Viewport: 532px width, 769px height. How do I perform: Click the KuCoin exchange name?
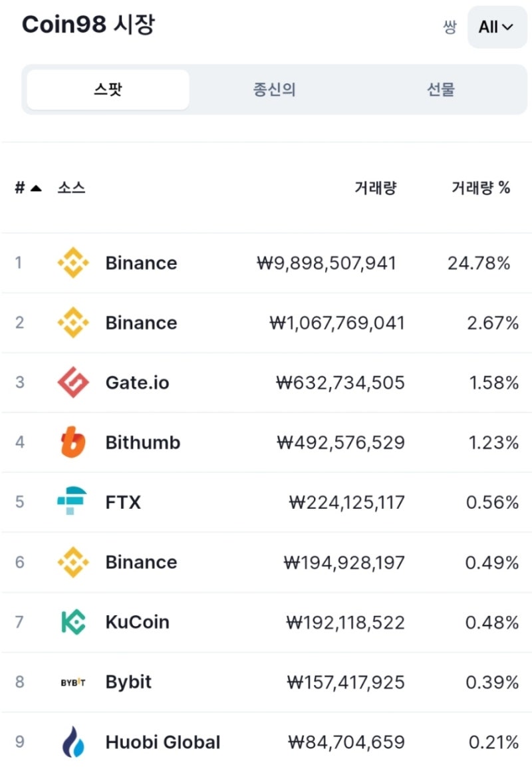137,622
